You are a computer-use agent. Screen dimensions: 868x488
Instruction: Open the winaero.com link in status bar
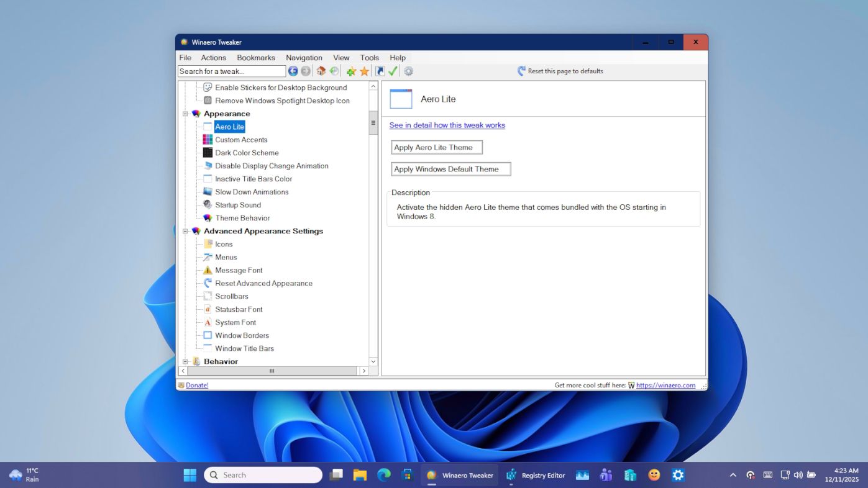click(665, 385)
